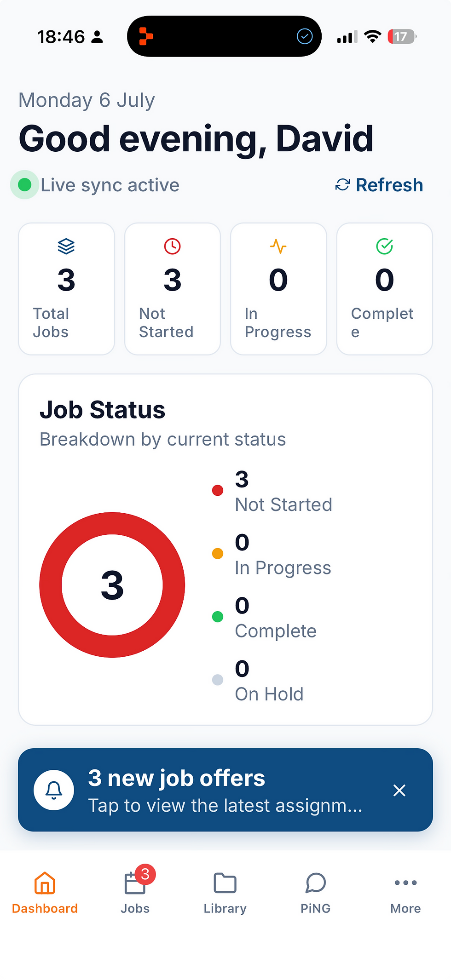Click the circular arrows Refresh icon
451x980 pixels.
(x=342, y=185)
